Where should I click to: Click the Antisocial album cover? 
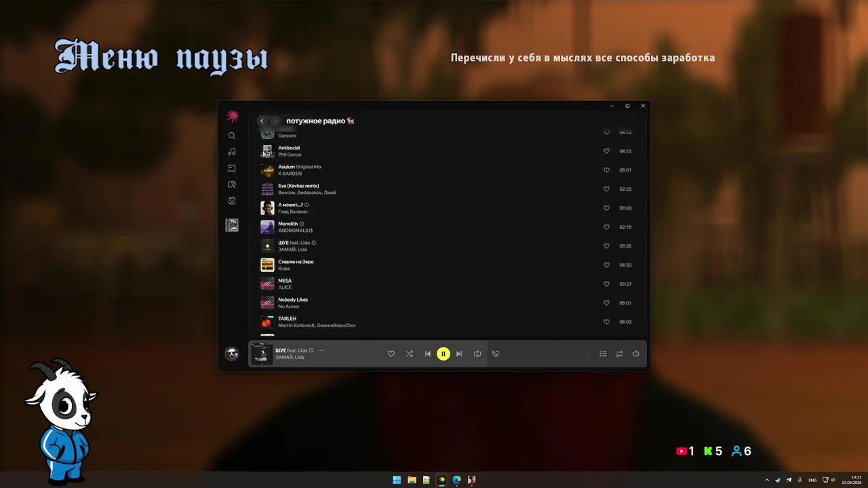(267, 151)
